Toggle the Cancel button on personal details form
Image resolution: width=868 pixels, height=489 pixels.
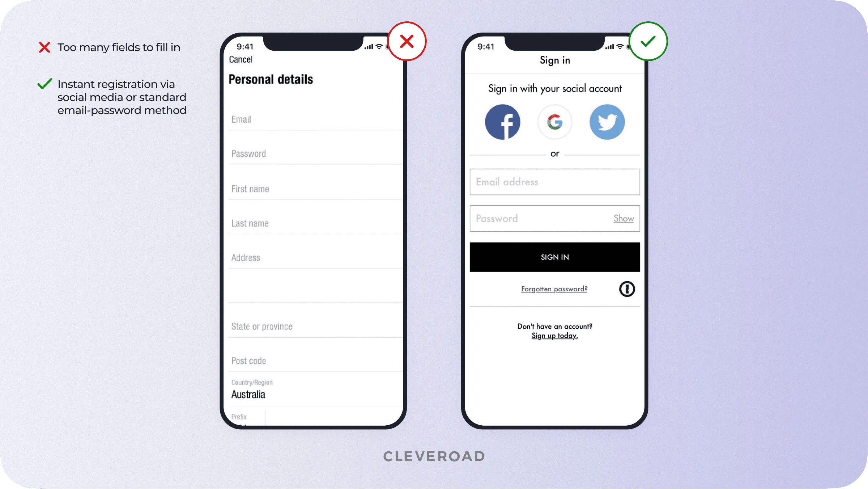pyautogui.click(x=241, y=58)
